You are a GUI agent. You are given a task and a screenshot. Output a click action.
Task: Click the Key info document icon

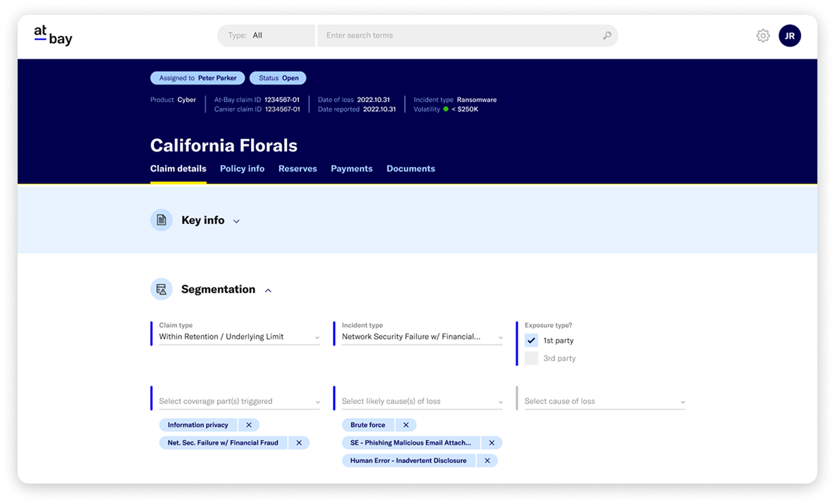coord(161,220)
